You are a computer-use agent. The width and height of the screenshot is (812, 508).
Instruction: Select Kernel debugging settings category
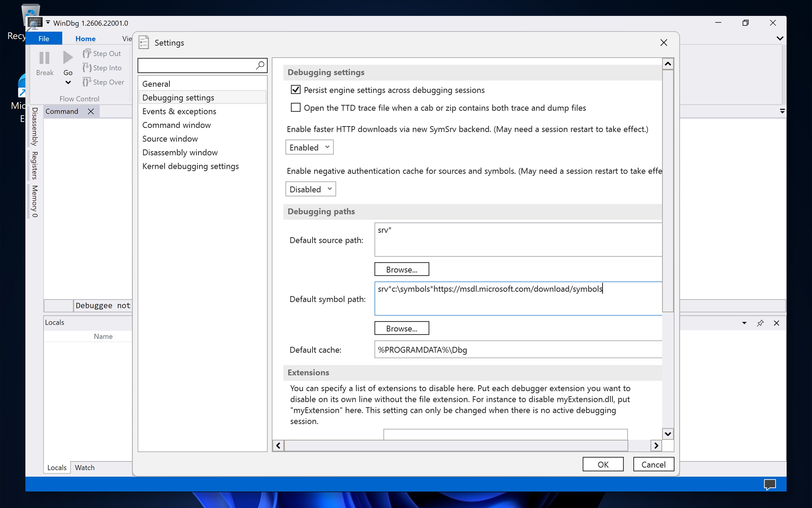(202, 166)
